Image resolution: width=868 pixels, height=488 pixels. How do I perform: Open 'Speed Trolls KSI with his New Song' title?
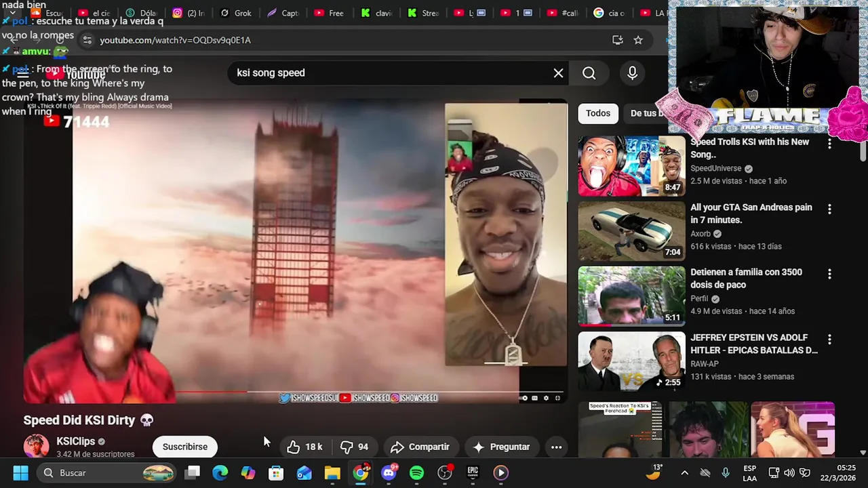(749, 148)
